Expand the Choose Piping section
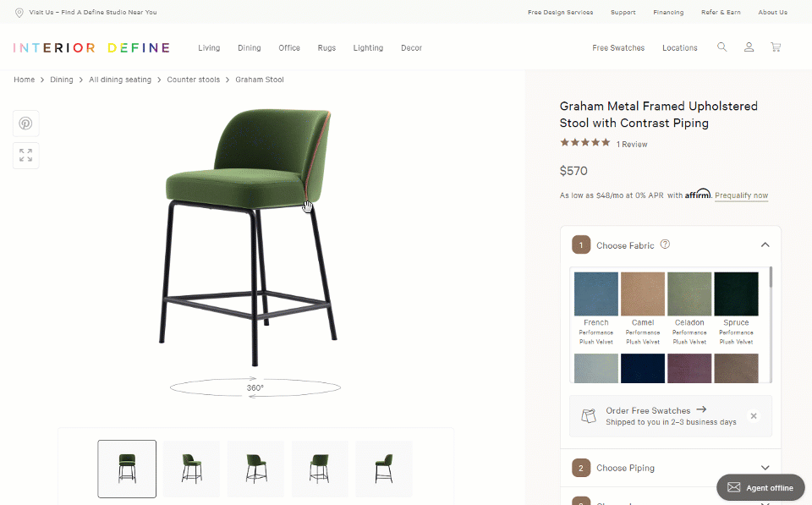This screenshot has width=812, height=505. (x=765, y=468)
